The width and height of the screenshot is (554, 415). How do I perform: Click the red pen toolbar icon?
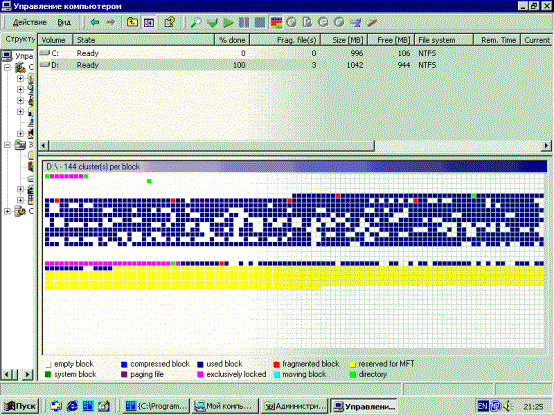pos(372,23)
